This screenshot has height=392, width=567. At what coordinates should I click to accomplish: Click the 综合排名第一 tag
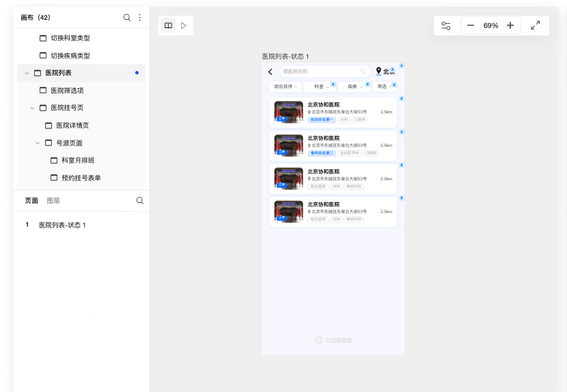tap(322, 120)
